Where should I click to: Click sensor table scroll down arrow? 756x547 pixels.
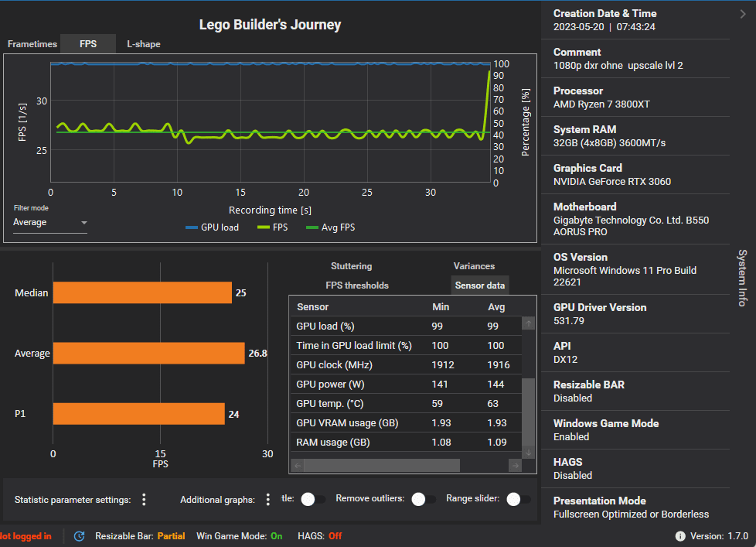[529, 453]
